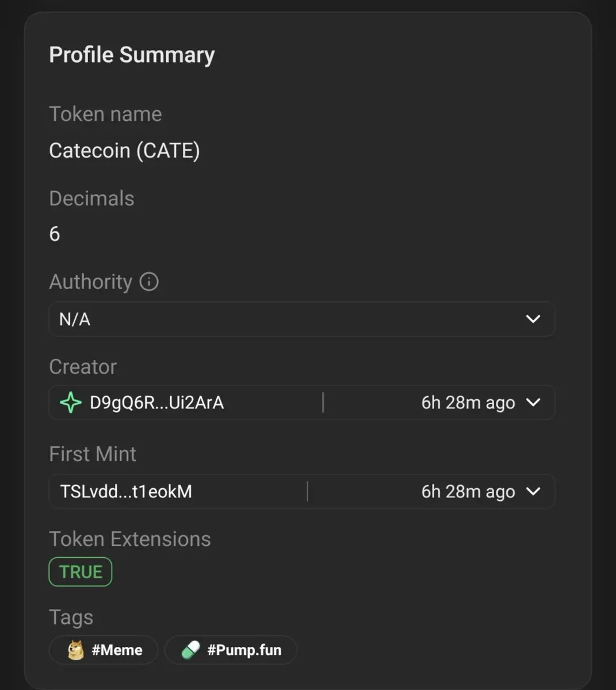
Task: Click the First Mint 6h 28m ago timestamp
Action: pos(468,492)
